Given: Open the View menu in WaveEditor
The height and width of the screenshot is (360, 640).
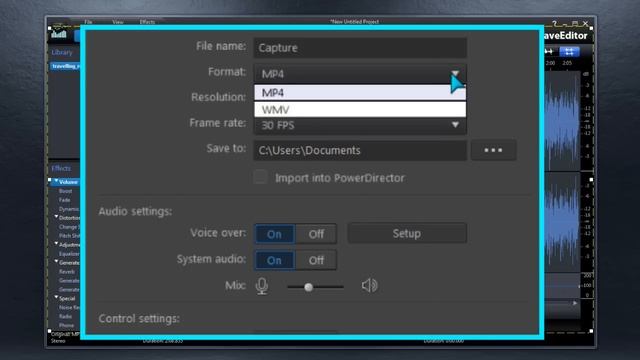Looking at the screenshot, I should point(118,22).
